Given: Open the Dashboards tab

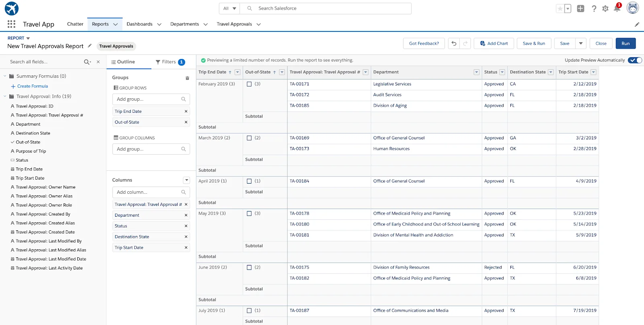Looking at the screenshot, I should tap(140, 24).
